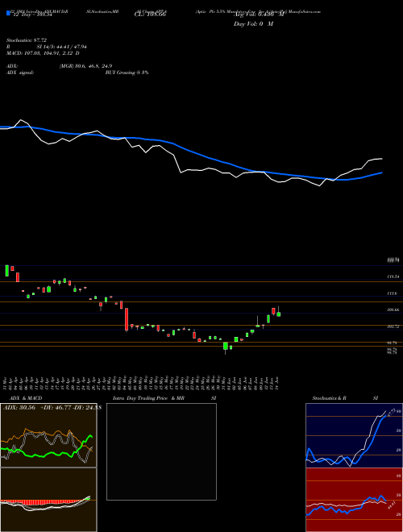
Task: Click the 'MACD: 107.03, 104.91, 2.12 D' line
Action: [x=43, y=53]
